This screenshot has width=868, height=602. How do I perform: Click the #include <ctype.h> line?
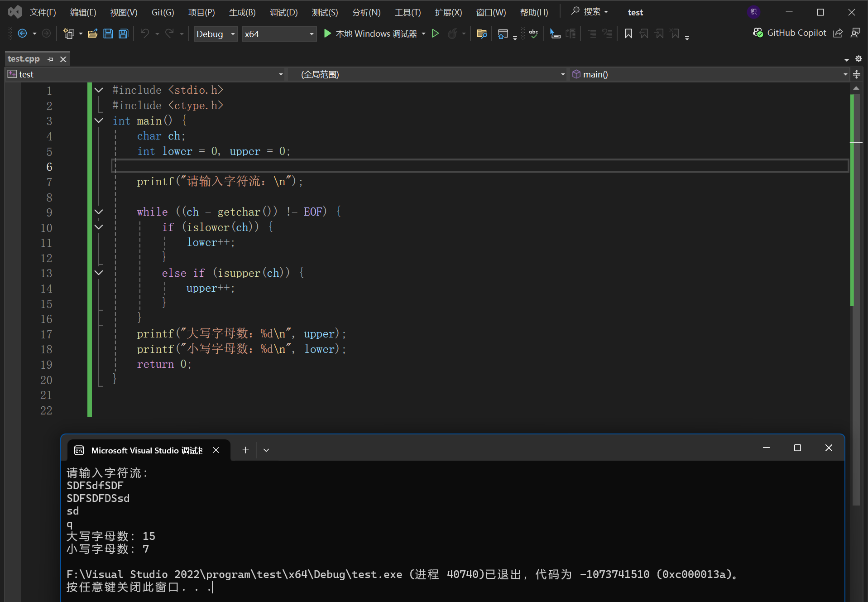168,106
